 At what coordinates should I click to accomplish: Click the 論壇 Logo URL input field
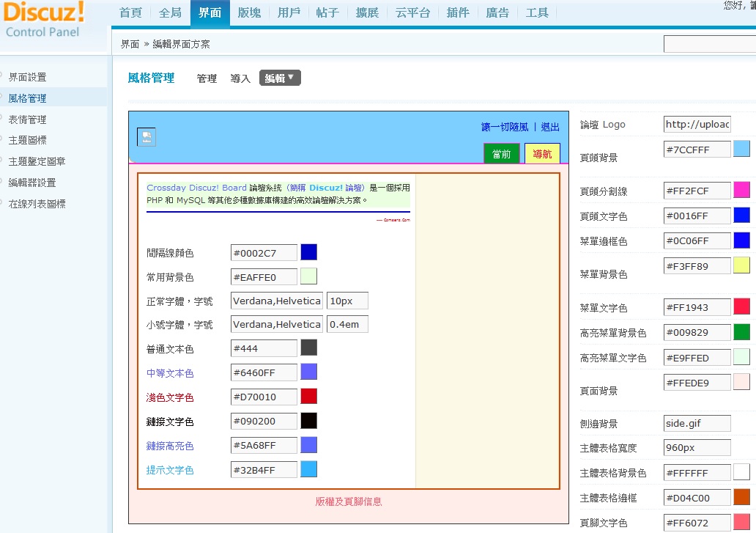point(697,125)
